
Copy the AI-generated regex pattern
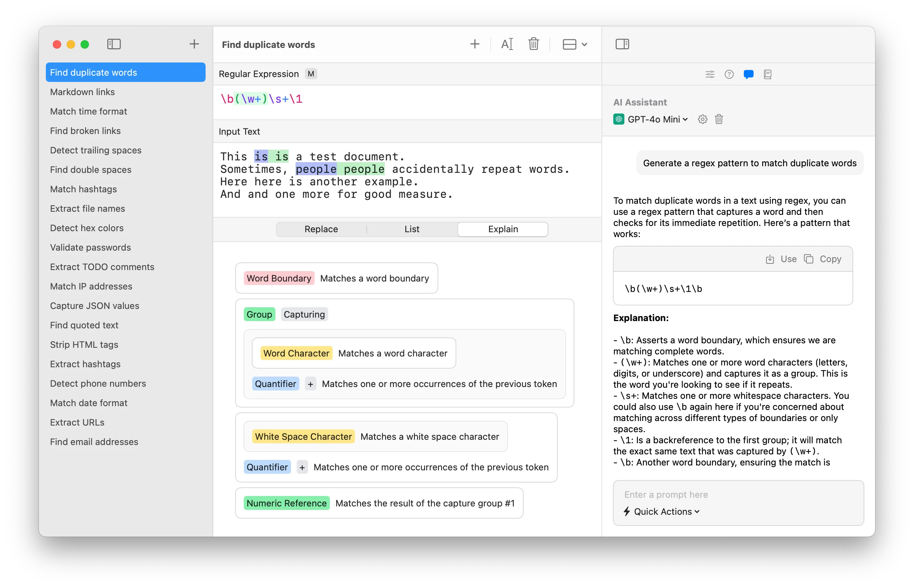[824, 259]
